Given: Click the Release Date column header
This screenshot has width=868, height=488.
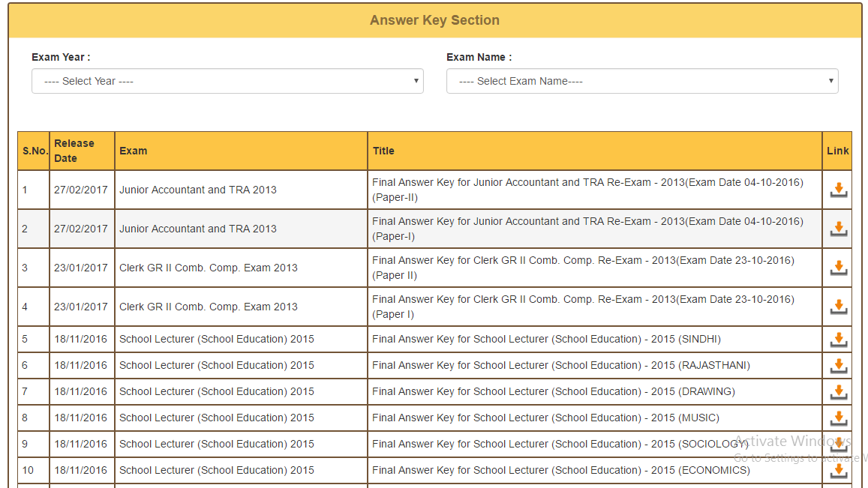Looking at the screenshot, I should [74, 151].
